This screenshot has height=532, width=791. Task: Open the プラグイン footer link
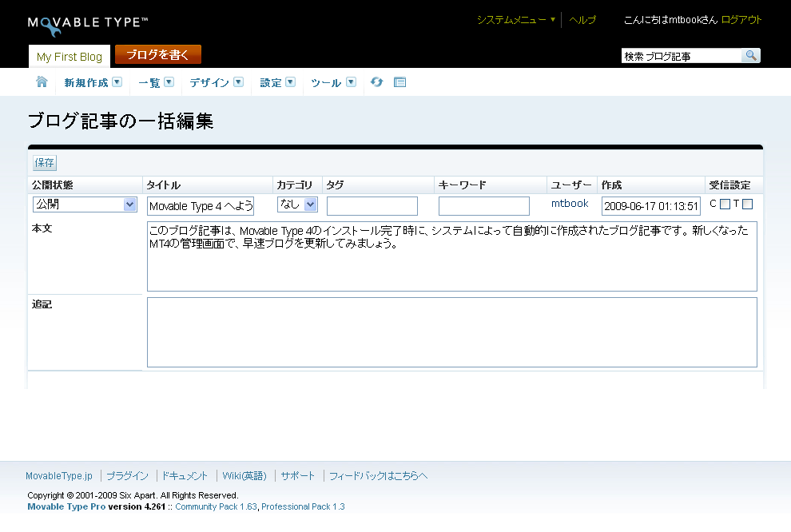click(x=128, y=476)
